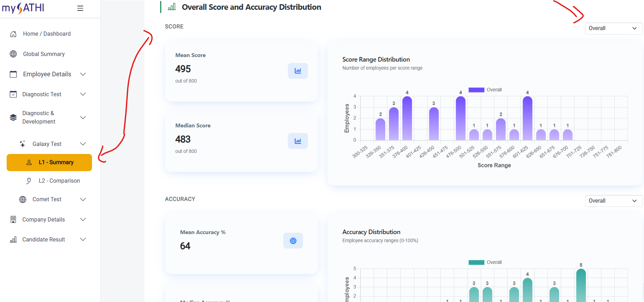Click the Mean Accuracy value 64
The width and height of the screenshot is (644, 302).
click(x=185, y=246)
